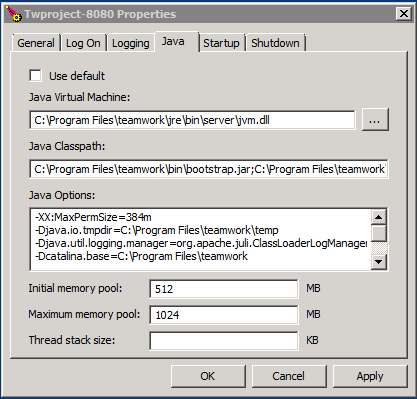This screenshot has width=417, height=399.
Task: Click the Use default label text
Action: point(77,76)
